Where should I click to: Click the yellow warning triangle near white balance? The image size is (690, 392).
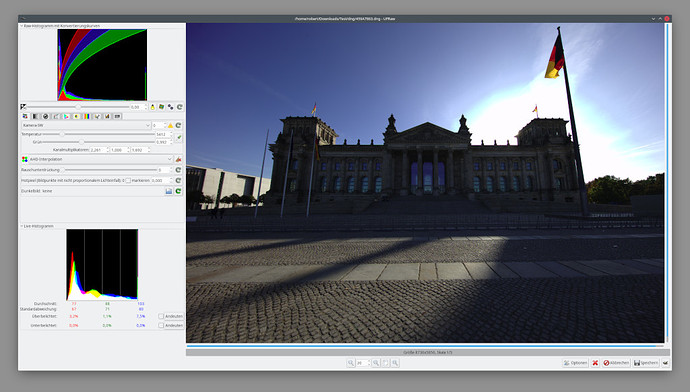(171, 125)
